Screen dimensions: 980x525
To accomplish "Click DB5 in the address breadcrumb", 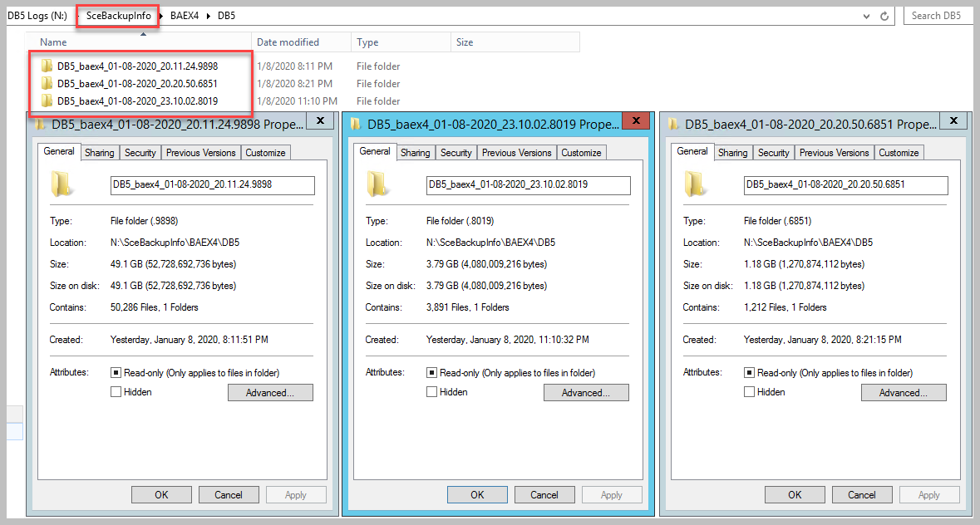I will click(x=226, y=16).
